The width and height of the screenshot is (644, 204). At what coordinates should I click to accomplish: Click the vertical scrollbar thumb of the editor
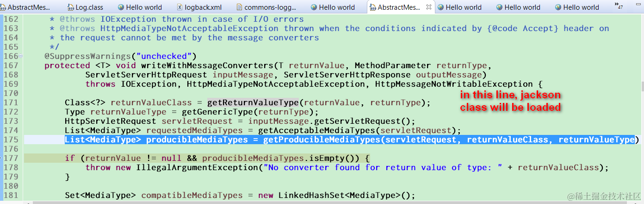tap(641, 87)
